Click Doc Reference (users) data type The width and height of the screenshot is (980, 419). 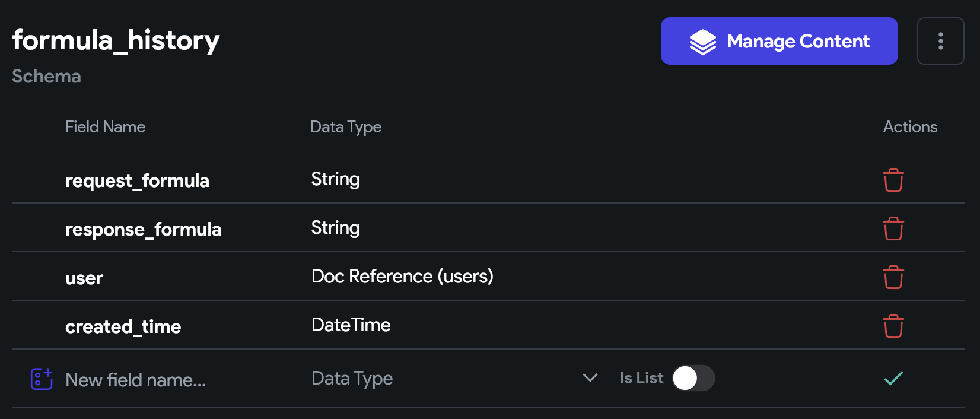[402, 277]
